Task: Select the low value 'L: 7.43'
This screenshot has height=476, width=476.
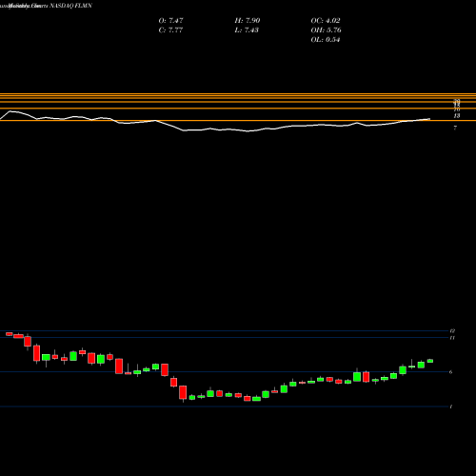Action: pos(247,30)
